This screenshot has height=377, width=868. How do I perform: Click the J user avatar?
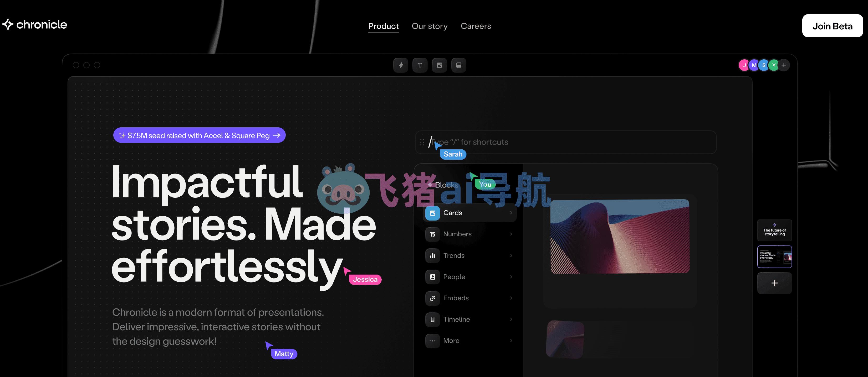coord(744,65)
